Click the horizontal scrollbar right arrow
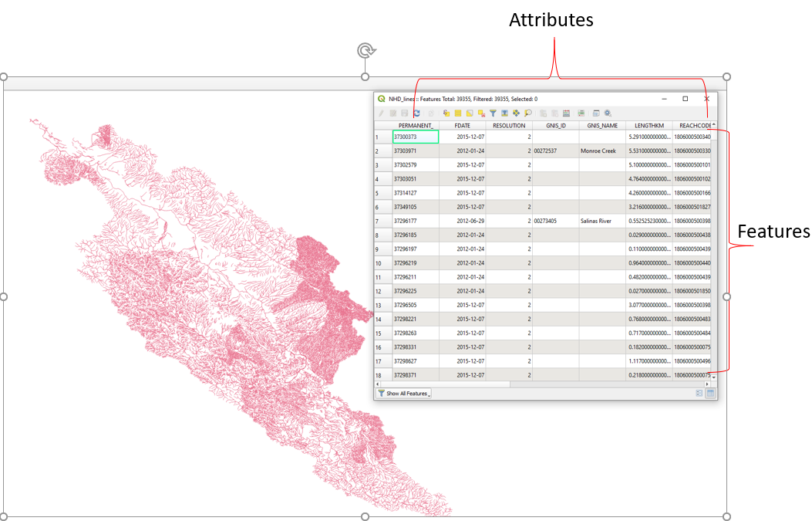 (x=706, y=384)
